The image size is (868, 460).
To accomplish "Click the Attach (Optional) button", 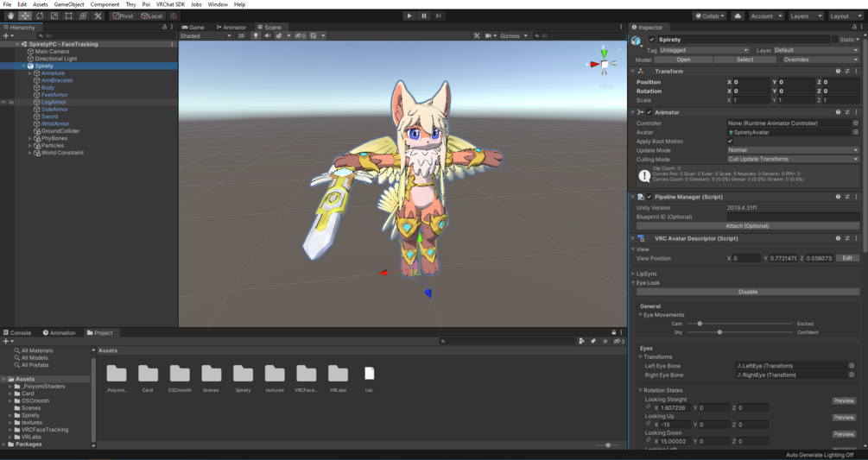I will tap(747, 225).
